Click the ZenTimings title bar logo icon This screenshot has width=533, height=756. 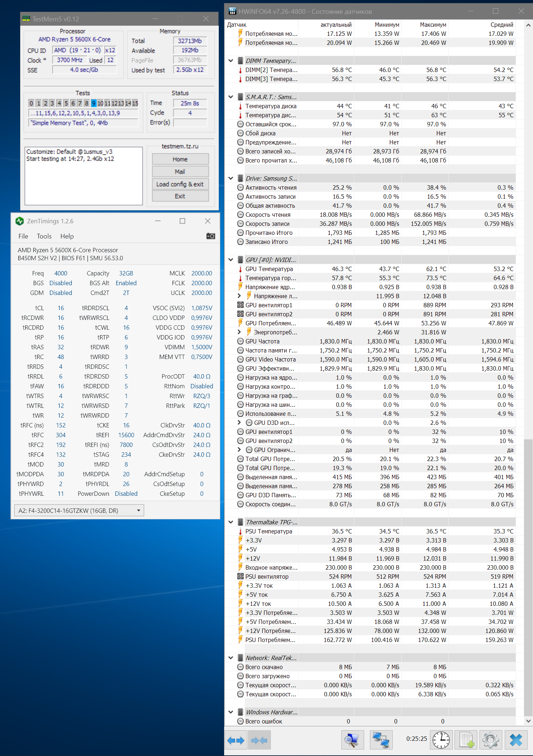(x=20, y=221)
